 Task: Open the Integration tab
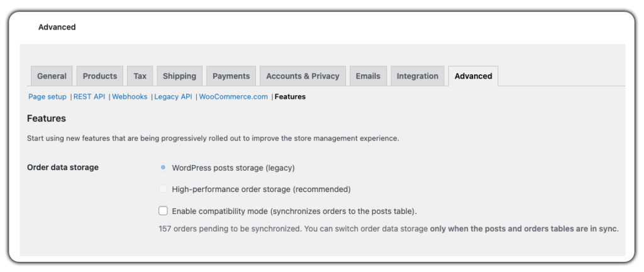417,76
